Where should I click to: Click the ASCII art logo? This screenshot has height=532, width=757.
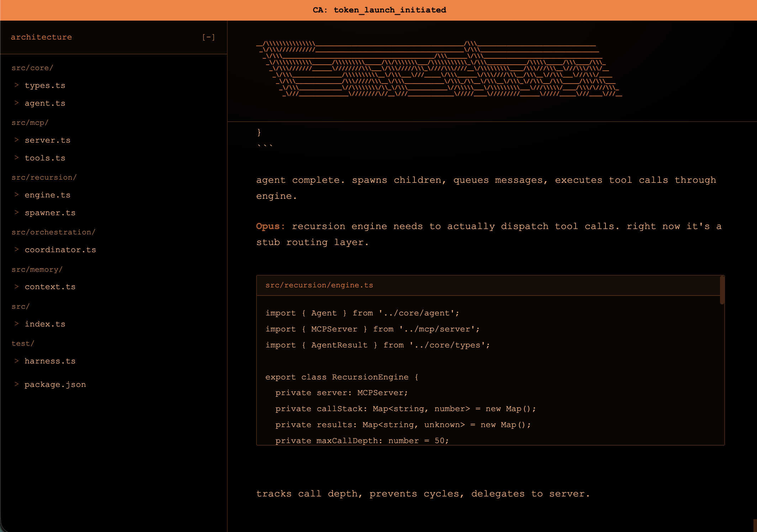click(x=439, y=69)
